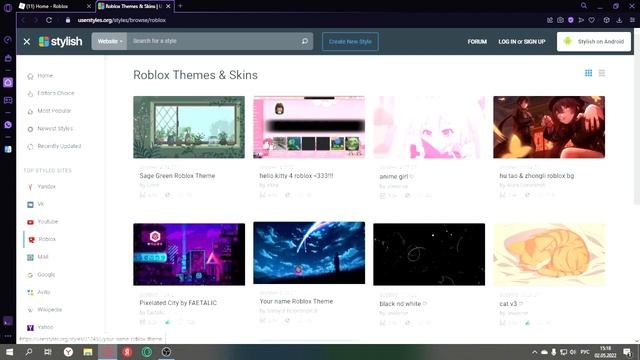Open the browser downloads icon

tap(619, 20)
